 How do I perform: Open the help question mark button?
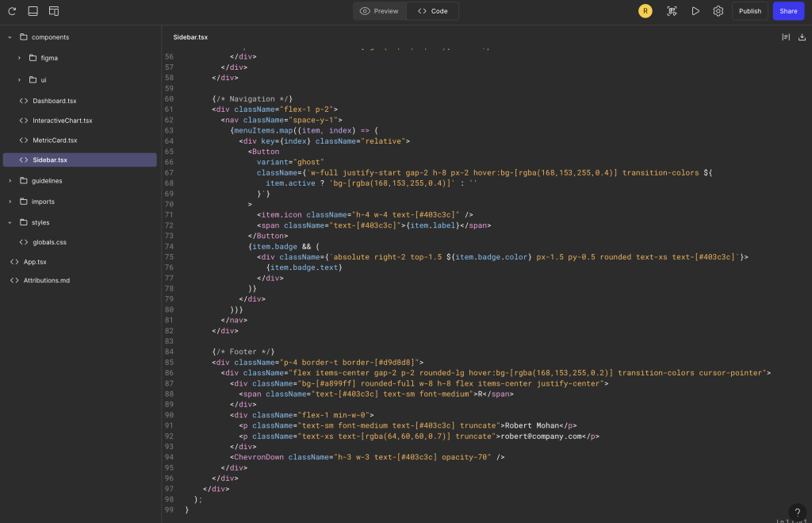(798, 513)
